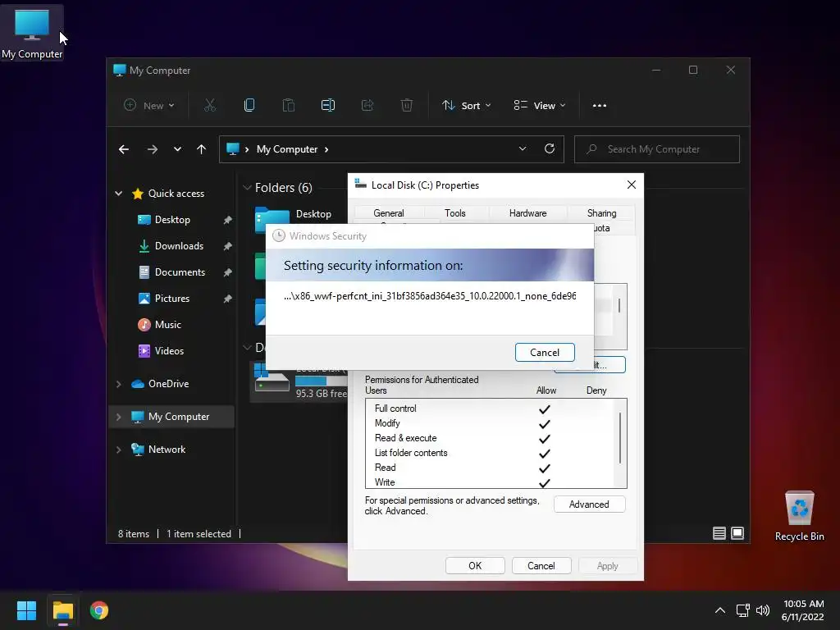Click the Rename icon in toolbar
The width and height of the screenshot is (840, 630).
coord(328,106)
